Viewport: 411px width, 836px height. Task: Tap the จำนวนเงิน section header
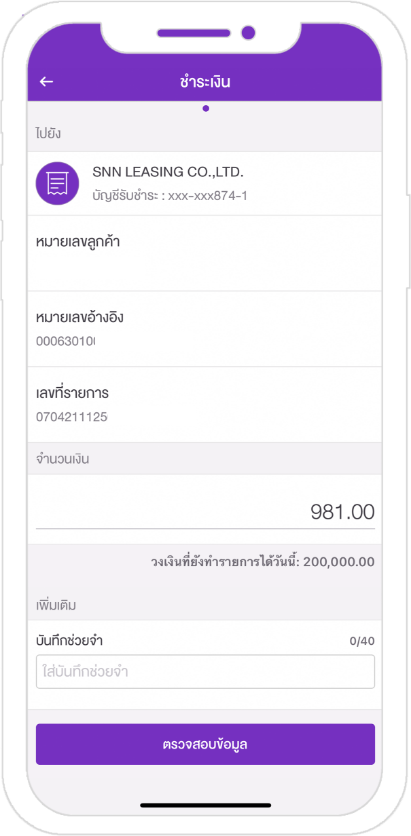click(x=62, y=459)
